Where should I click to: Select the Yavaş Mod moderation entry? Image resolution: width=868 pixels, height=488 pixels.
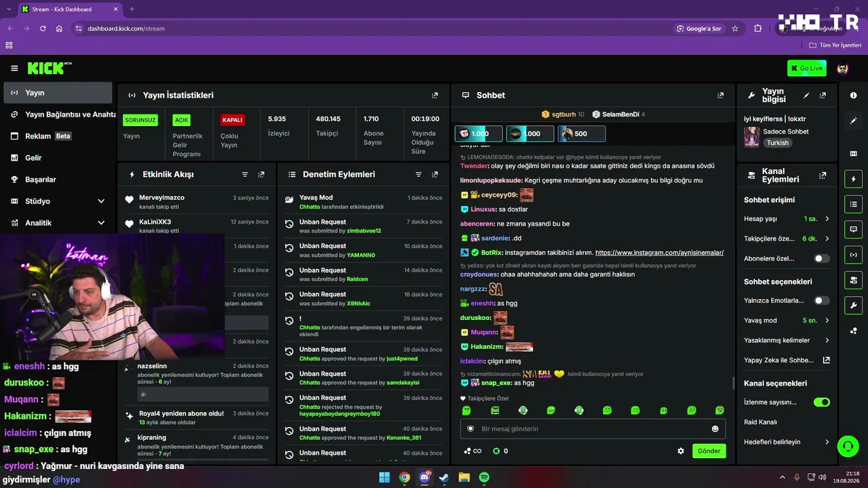click(362, 202)
